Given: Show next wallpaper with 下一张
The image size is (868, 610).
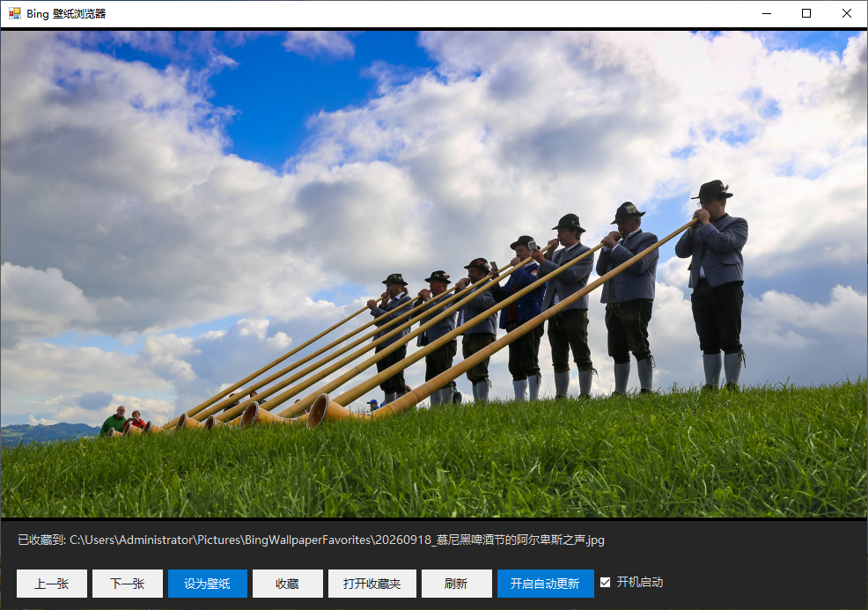Looking at the screenshot, I should [x=128, y=584].
